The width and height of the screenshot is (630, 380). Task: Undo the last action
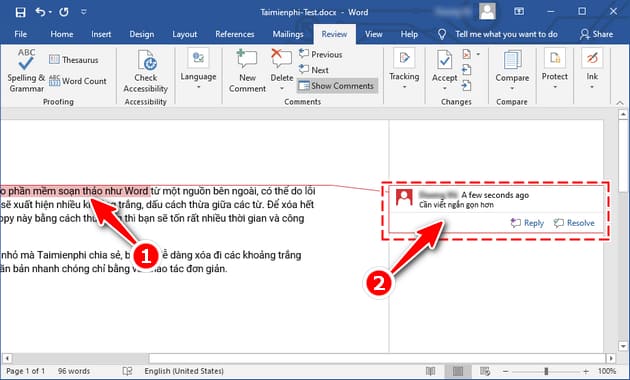(40, 12)
